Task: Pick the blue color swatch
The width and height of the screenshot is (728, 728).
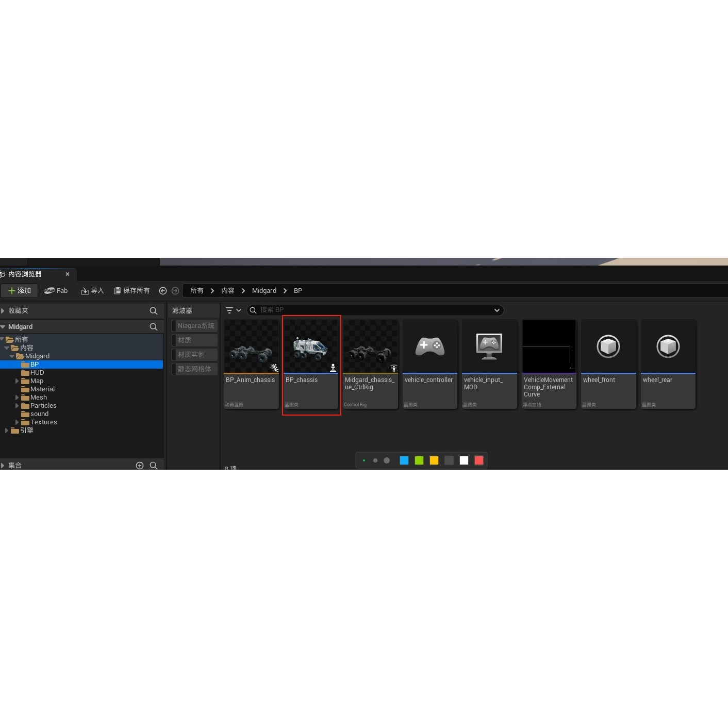Action: pyautogui.click(x=404, y=460)
